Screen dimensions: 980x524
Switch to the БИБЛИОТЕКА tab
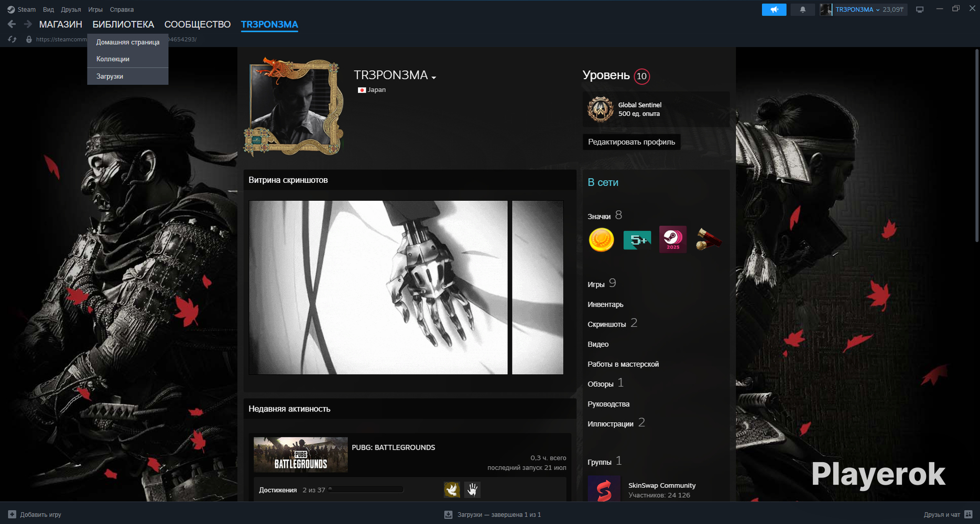tap(123, 24)
